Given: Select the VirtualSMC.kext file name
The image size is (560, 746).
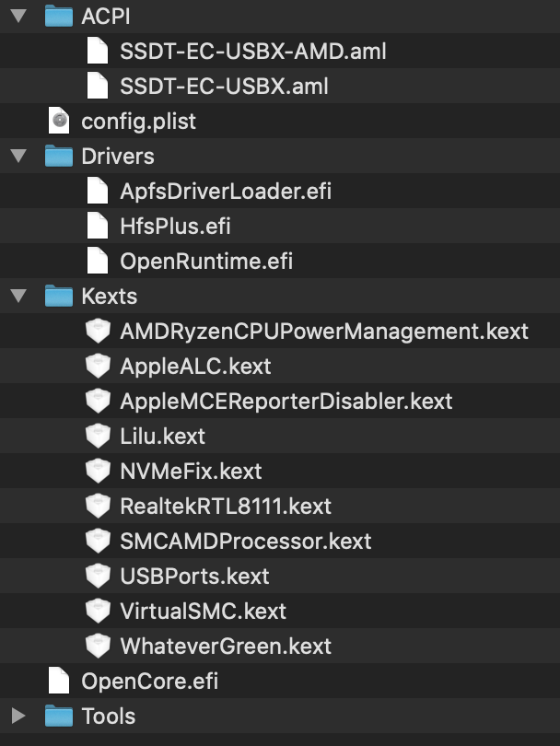Looking at the screenshot, I should coord(204,611).
